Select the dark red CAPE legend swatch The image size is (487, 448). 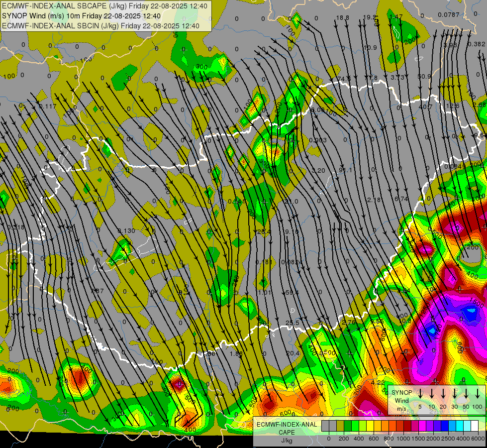tap(407, 426)
